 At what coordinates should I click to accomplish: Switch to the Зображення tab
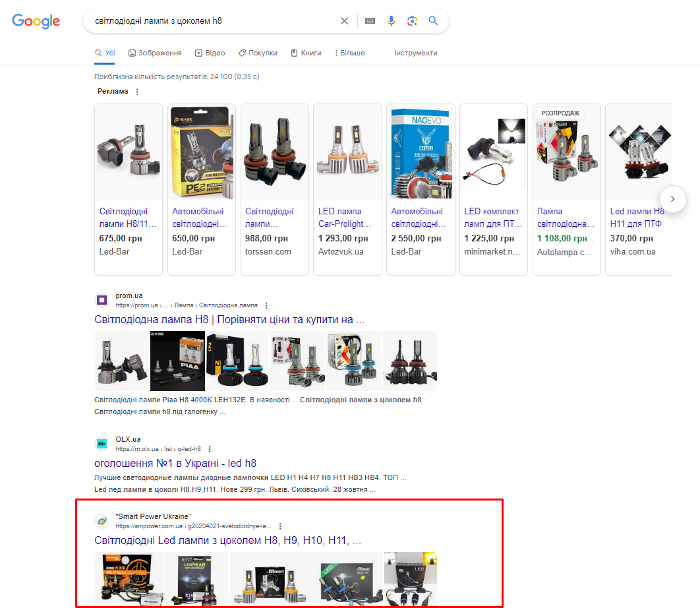155,53
